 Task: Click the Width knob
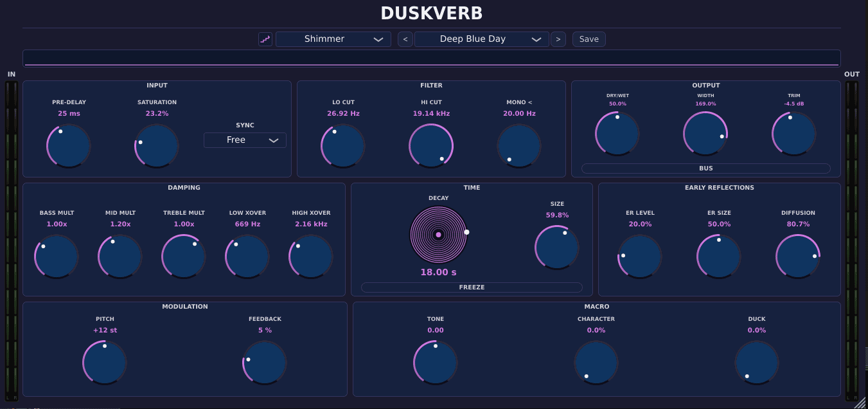[x=705, y=134]
